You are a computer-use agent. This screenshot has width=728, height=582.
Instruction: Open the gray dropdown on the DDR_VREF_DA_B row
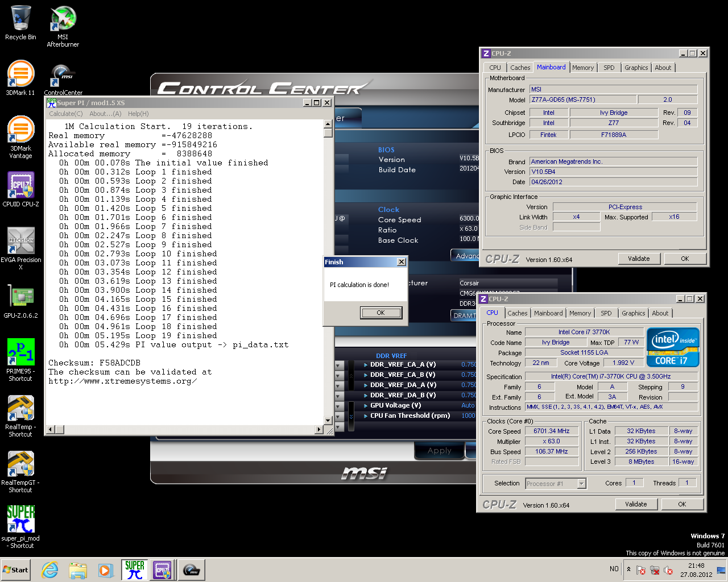[340, 396]
